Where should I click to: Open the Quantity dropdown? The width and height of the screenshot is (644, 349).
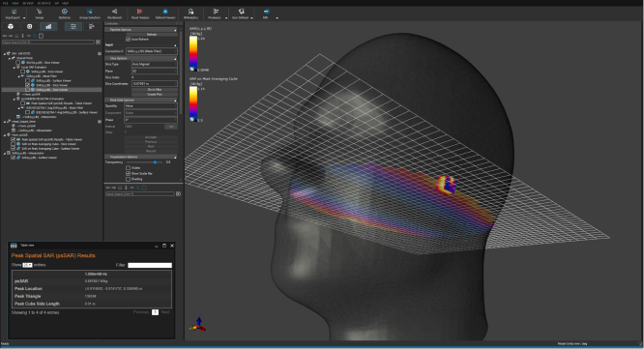point(151,106)
